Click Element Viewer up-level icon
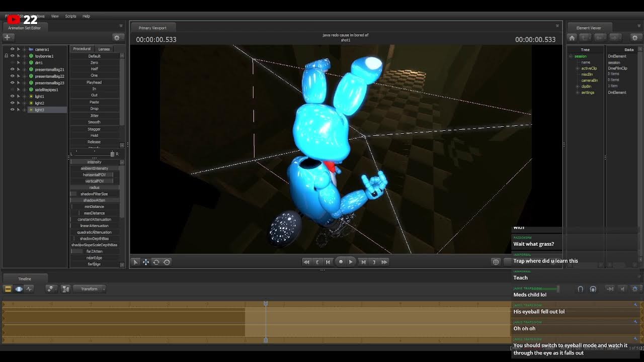This screenshot has height=362, width=644. point(585,38)
